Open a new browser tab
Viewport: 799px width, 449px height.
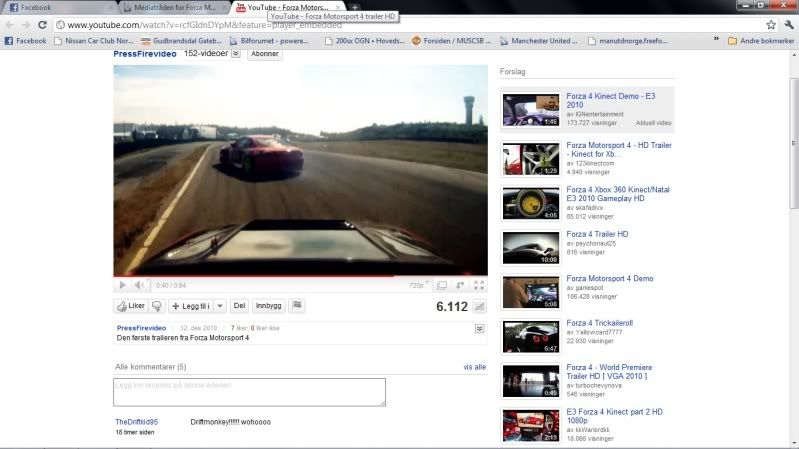tap(355, 7)
